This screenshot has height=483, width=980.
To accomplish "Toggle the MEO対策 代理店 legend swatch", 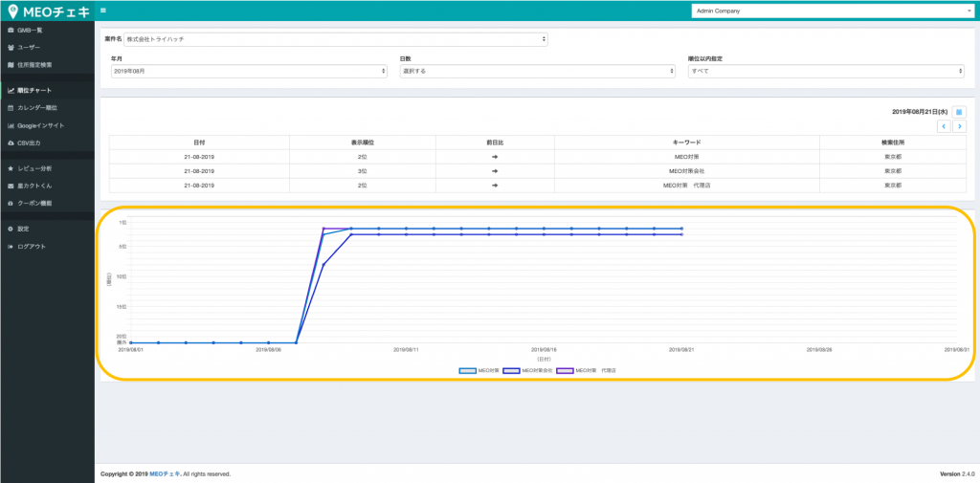I will coord(566,370).
